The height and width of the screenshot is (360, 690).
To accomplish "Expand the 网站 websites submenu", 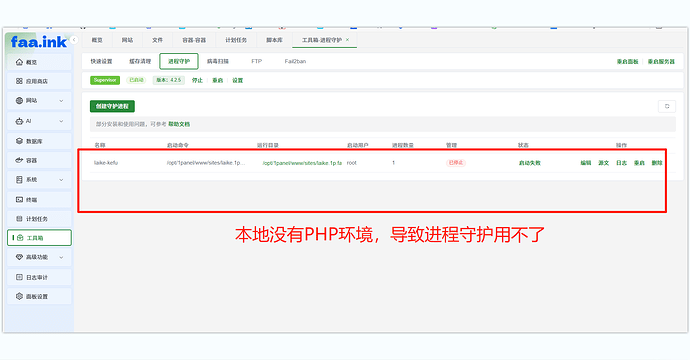I will point(39,100).
